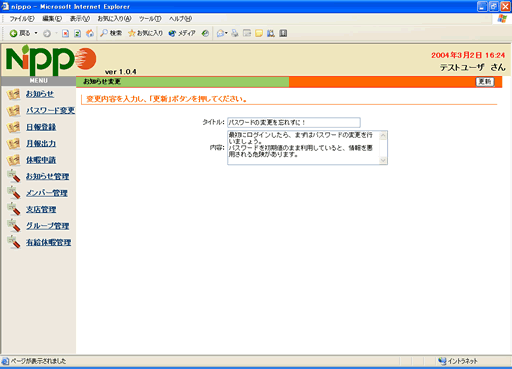The height and width of the screenshot is (369, 512).
Task: Open the グループ管理 sidebar link
Action: [x=48, y=226]
